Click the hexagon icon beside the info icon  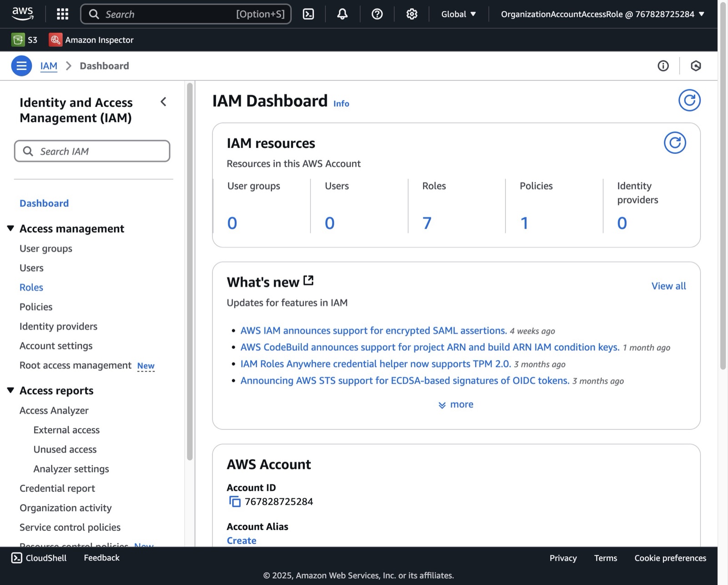point(696,66)
